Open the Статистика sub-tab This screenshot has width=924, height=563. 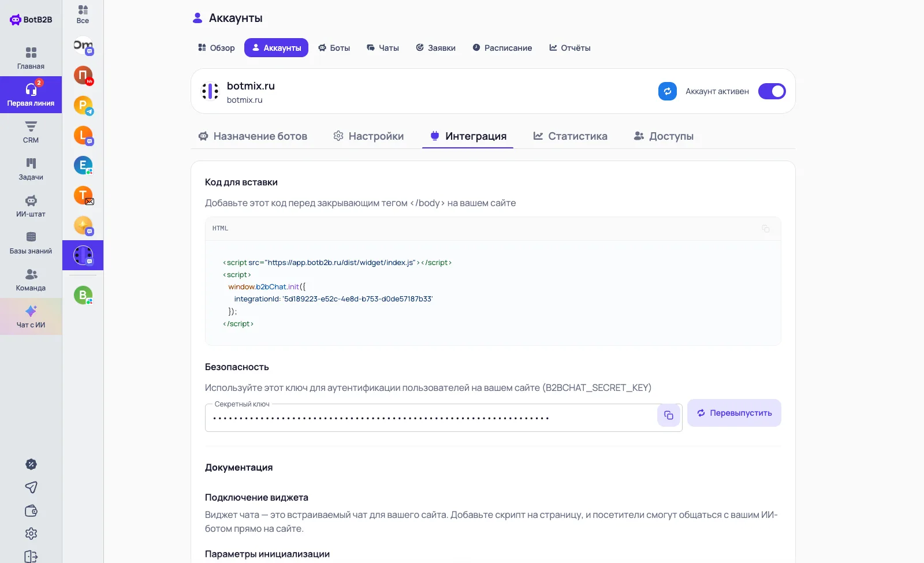tap(571, 136)
